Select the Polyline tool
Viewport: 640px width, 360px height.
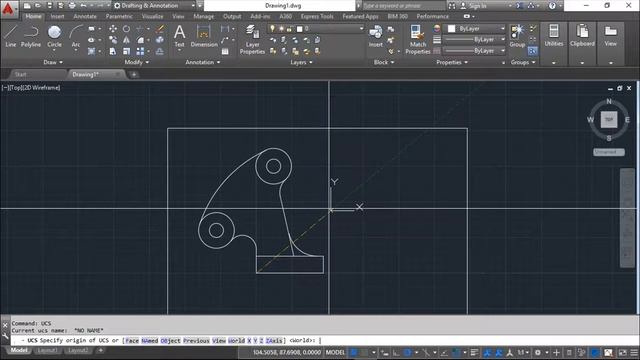click(x=31, y=36)
